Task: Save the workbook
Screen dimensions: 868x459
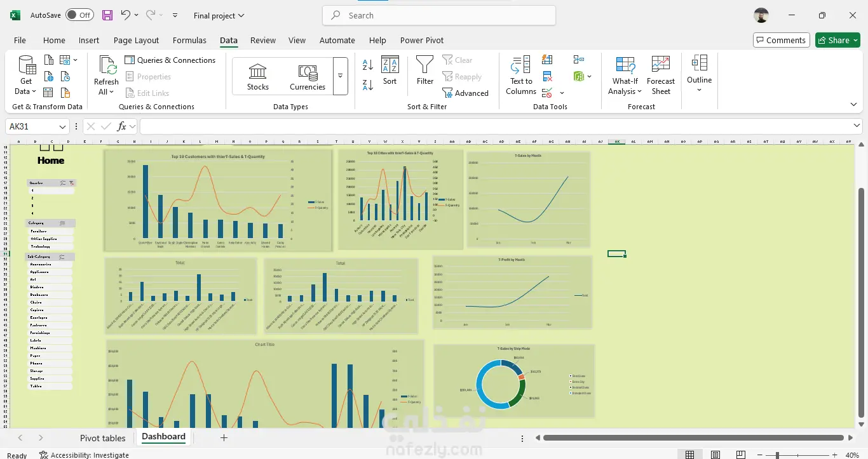Action: point(107,15)
